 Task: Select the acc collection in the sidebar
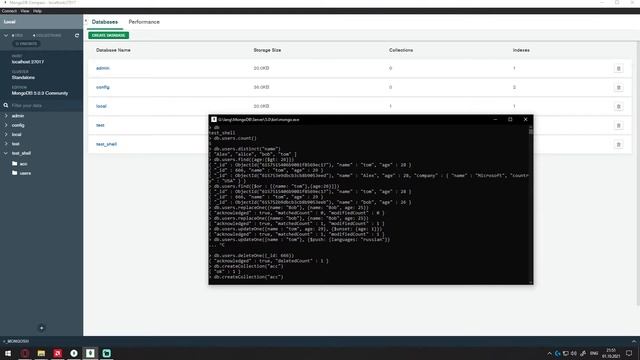(x=23, y=164)
